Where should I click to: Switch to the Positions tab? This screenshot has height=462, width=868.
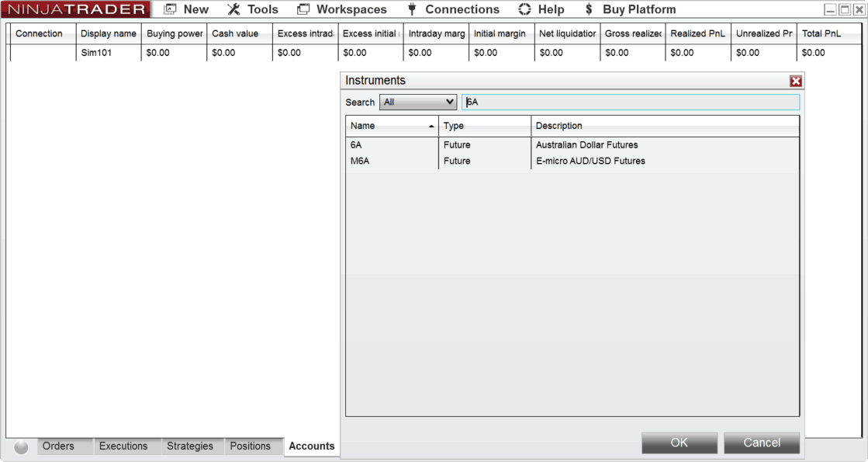[254, 446]
